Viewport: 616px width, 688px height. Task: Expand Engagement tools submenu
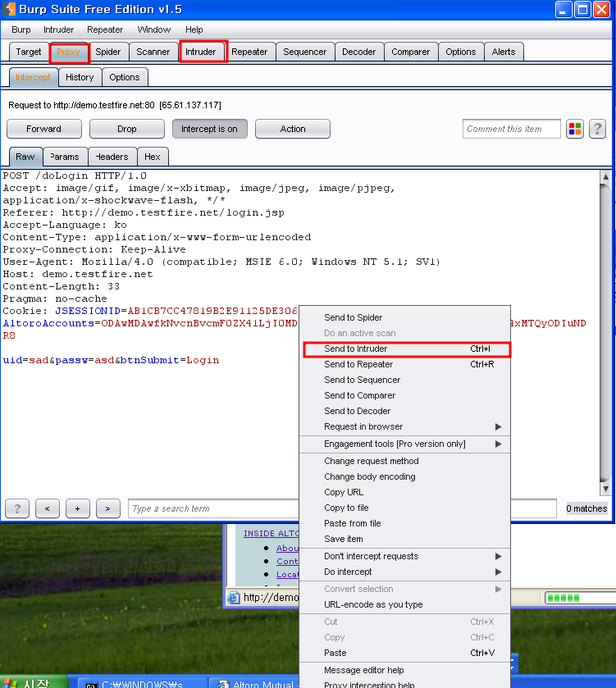click(x=404, y=444)
